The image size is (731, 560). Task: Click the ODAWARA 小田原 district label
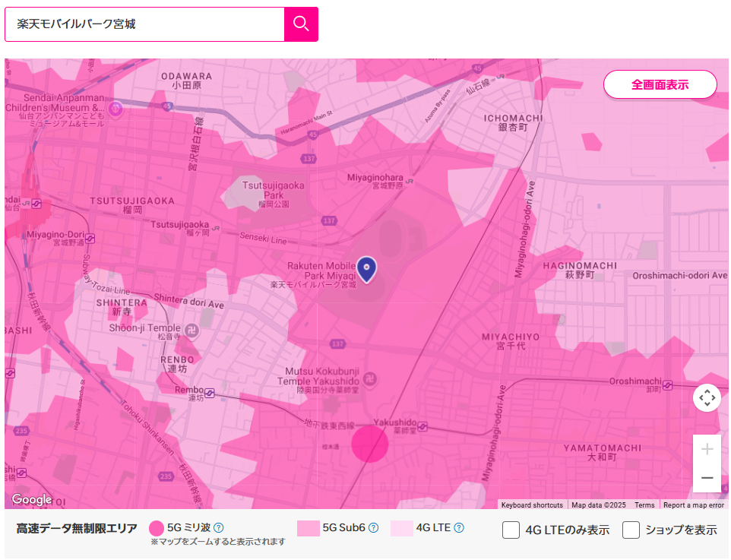186,81
